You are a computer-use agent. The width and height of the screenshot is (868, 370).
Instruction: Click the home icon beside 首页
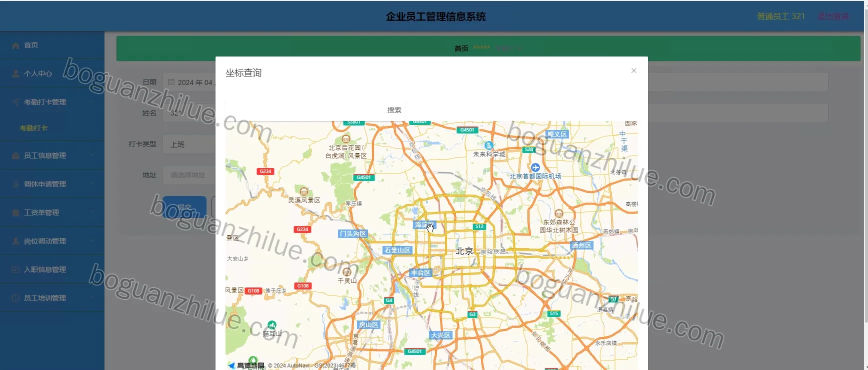pos(15,45)
